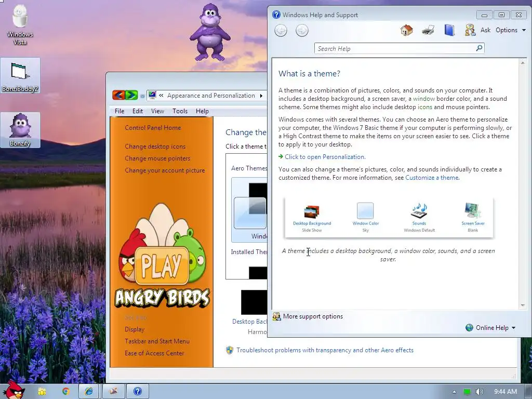Click the 9:44 AM clock
Screen dimensions: 532x399
tap(505, 392)
